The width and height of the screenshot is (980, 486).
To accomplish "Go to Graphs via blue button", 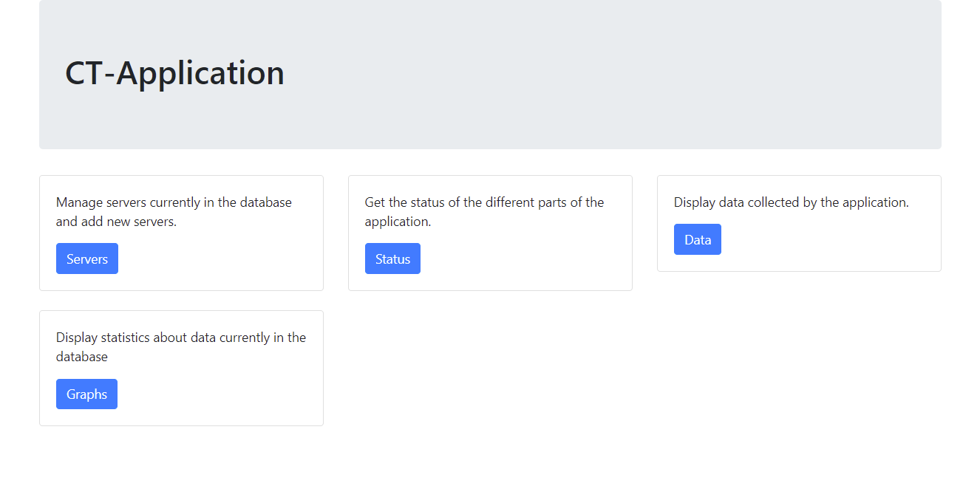I will click(x=86, y=394).
